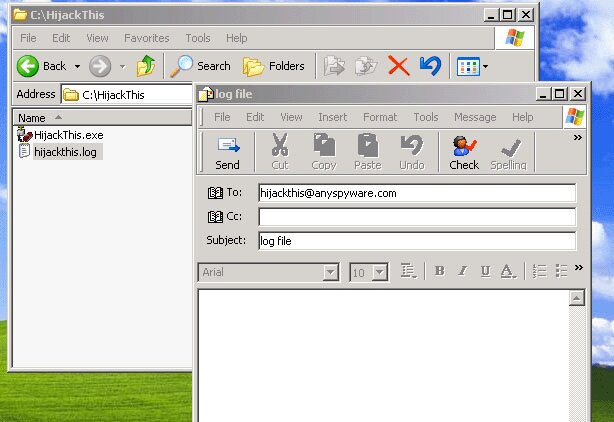Apply numbered list formatting

pyautogui.click(x=540, y=271)
